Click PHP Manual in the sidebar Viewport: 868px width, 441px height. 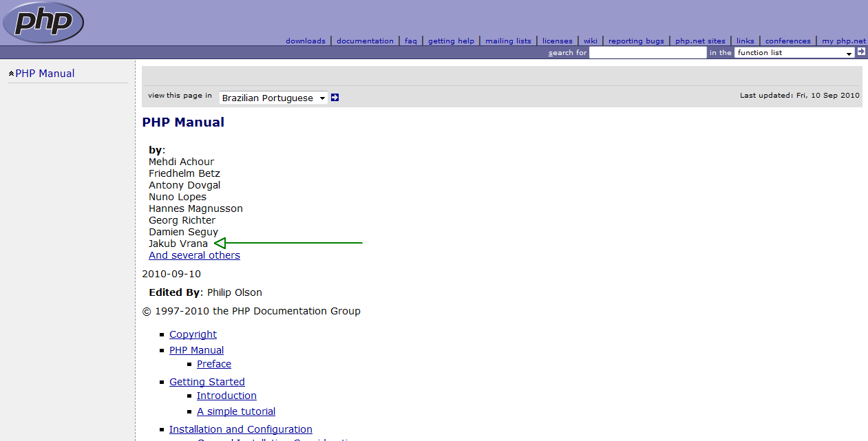(45, 74)
